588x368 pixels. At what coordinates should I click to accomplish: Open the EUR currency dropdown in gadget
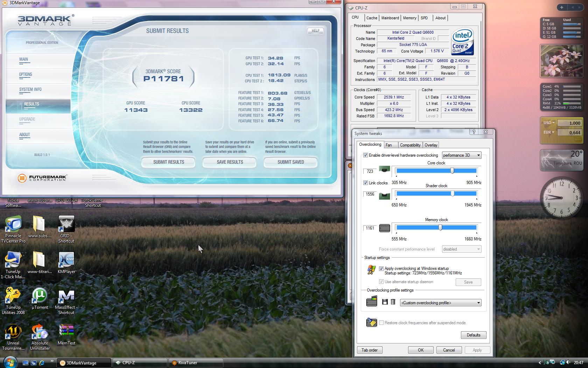click(549, 132)
